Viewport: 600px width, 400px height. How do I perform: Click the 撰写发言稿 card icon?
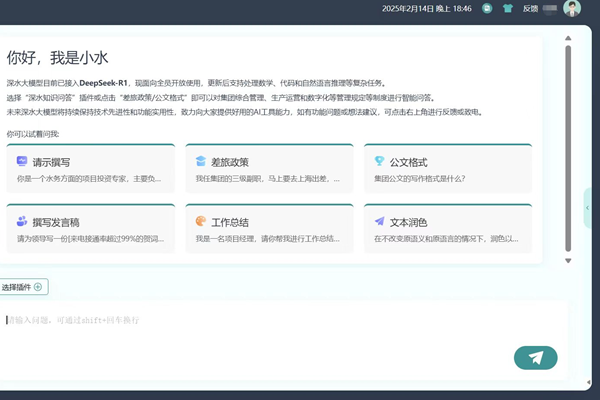(x=22, y=221)
